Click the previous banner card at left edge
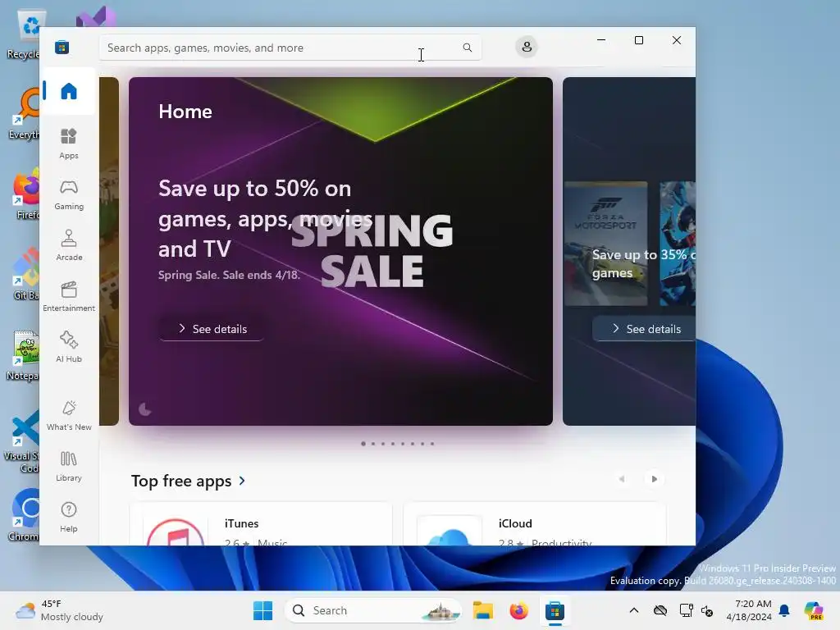840x630 pixels. (x=109, y=251)
